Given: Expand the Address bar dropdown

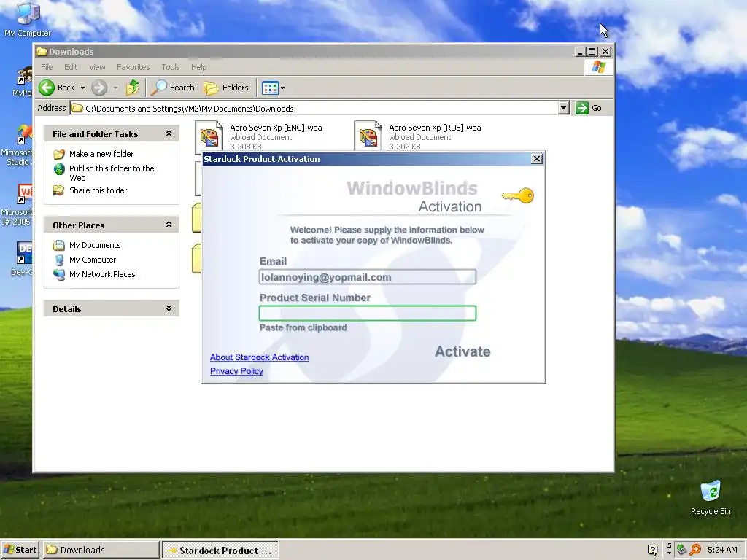Looking at the screenshot, I should coord(564,108).
